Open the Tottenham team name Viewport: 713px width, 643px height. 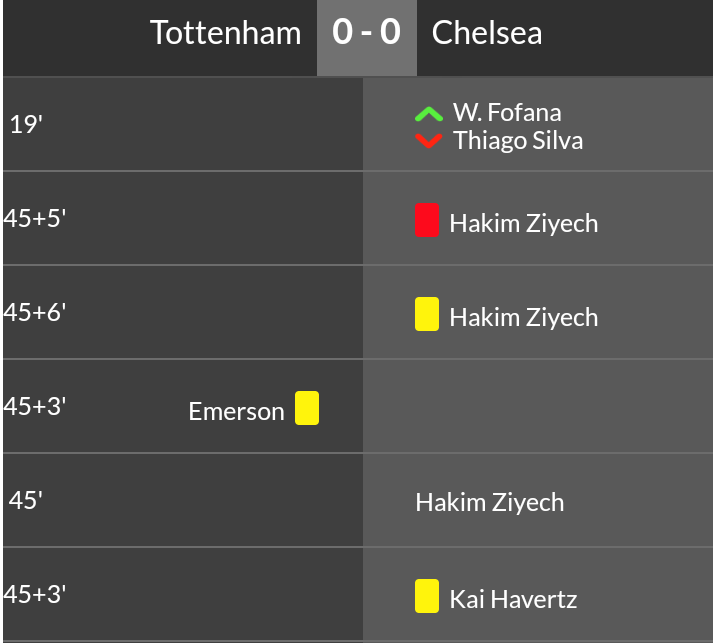point(225,33)
